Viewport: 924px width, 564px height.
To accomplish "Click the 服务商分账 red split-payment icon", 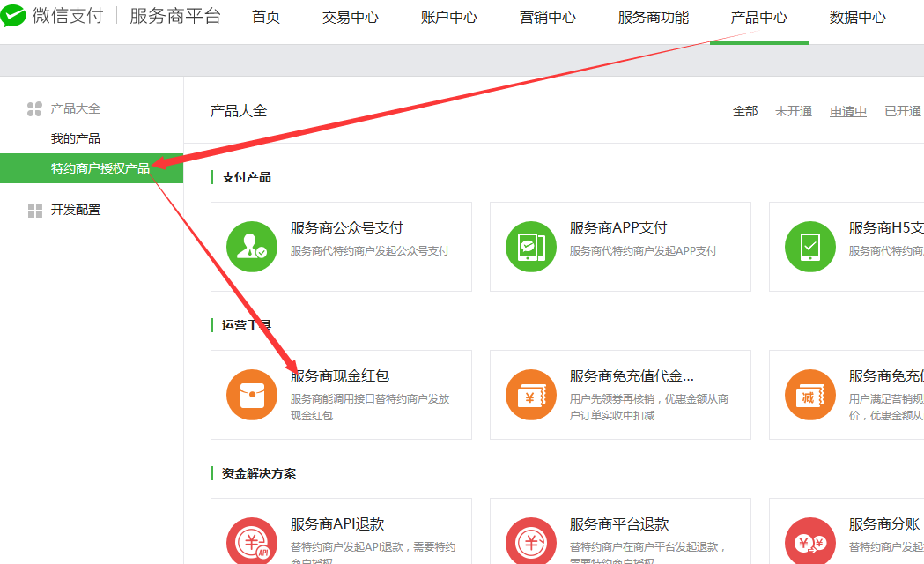I will coord(810,540).
